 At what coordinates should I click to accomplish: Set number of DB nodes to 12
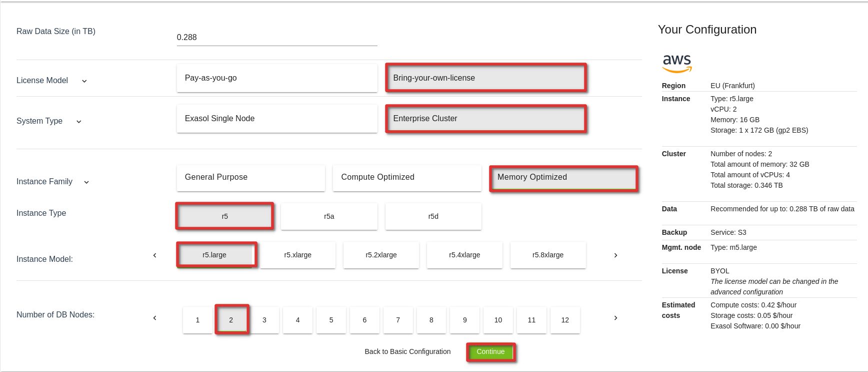click(565, 320)
